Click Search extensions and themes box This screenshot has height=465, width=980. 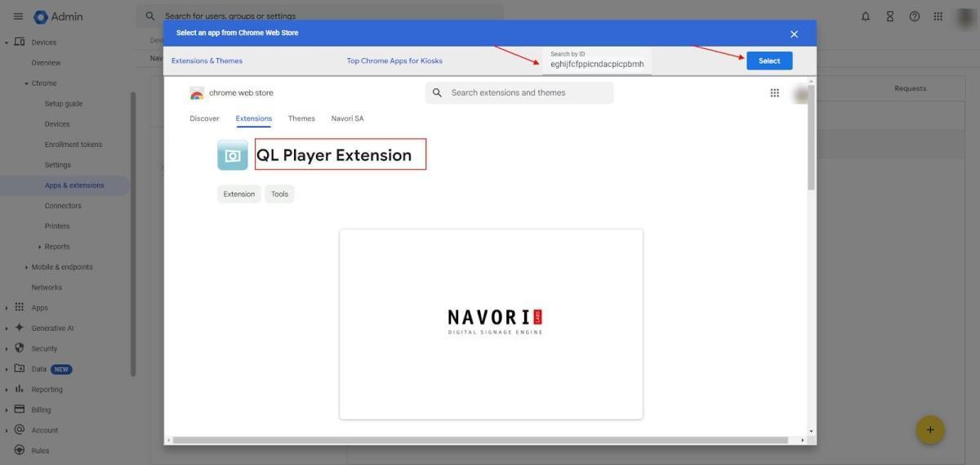pyautogui.click(x=519, y=93)
